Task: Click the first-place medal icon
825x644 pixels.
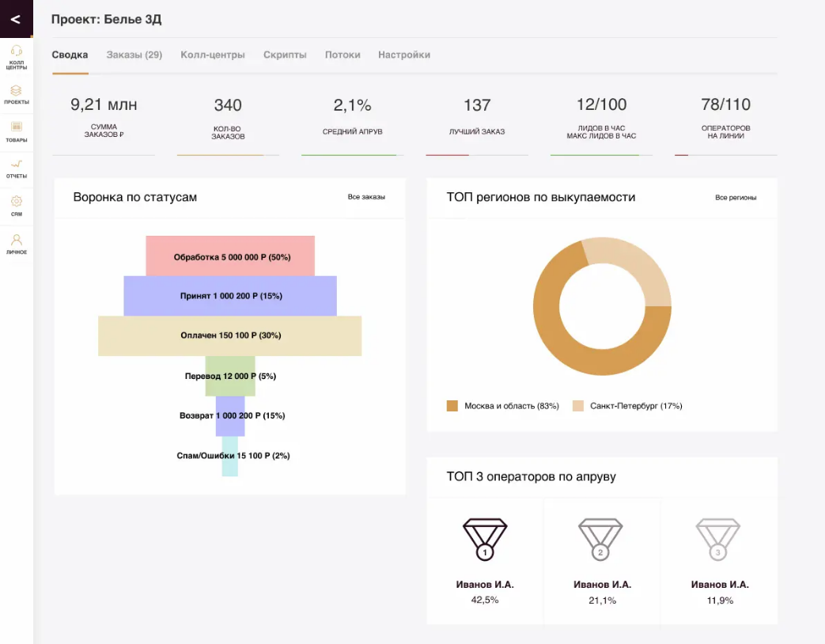Action: coord(485,540)
